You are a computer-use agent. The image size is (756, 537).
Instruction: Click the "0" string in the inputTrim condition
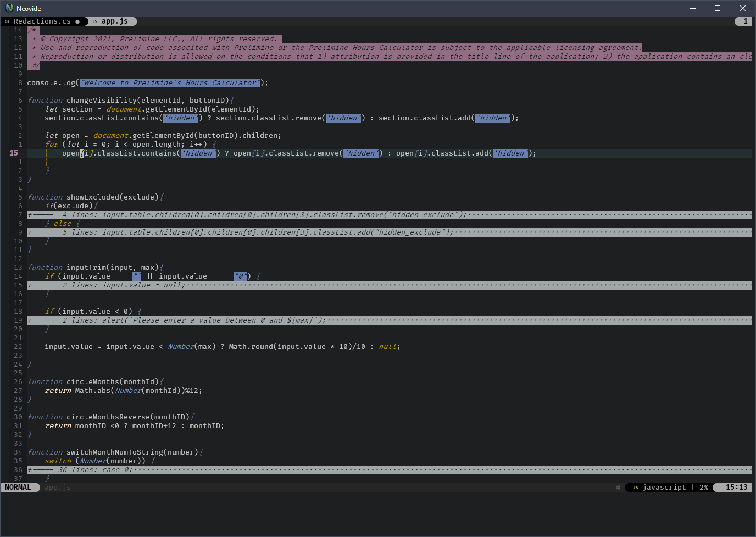point(240,276)
